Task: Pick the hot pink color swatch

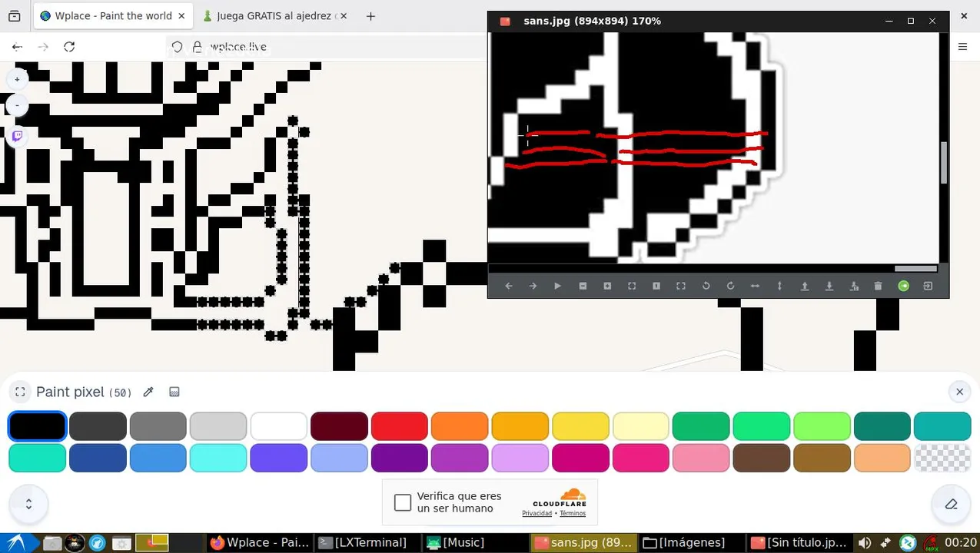Action: pos(641,459)
